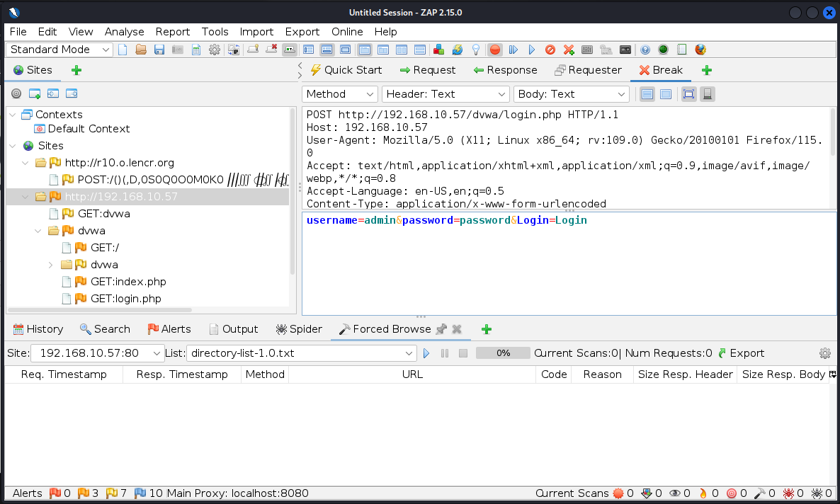Select GET:index.php in Sites tree
This screenshot has height=504, width=840.
click(128, 282)
